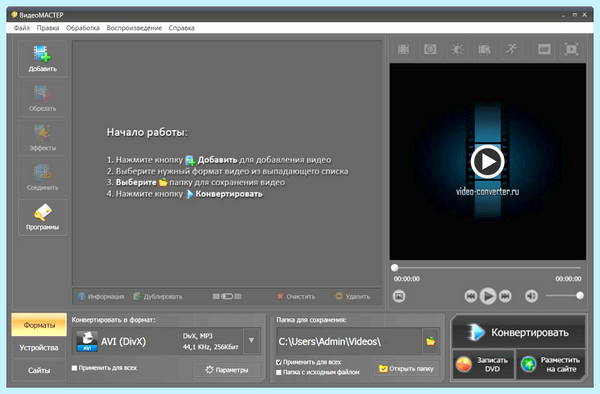
Task: Toggle the fullscreen preview icon
Action: [571, 49]
